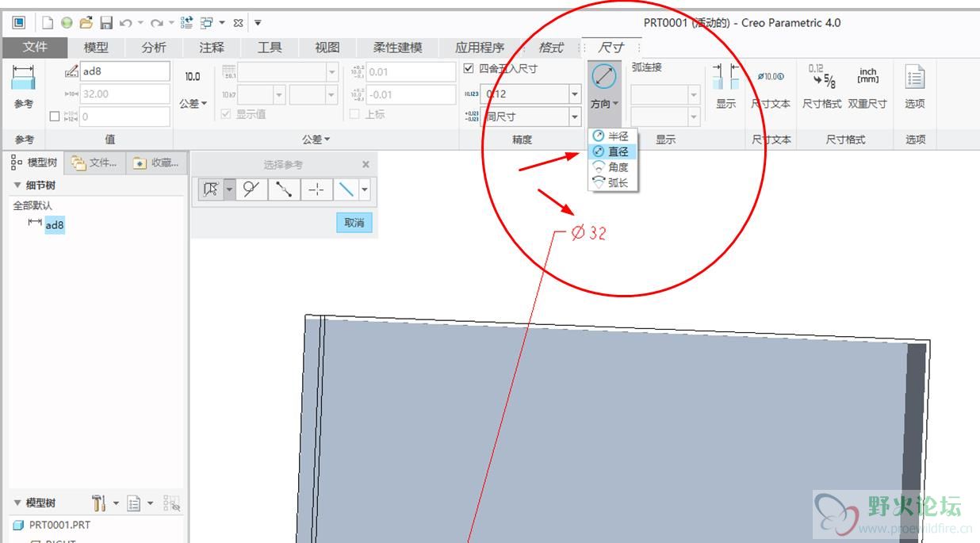Close the 选择参考 select reference dialog
This screenshot has height=543, width=980.
point(366,165)
